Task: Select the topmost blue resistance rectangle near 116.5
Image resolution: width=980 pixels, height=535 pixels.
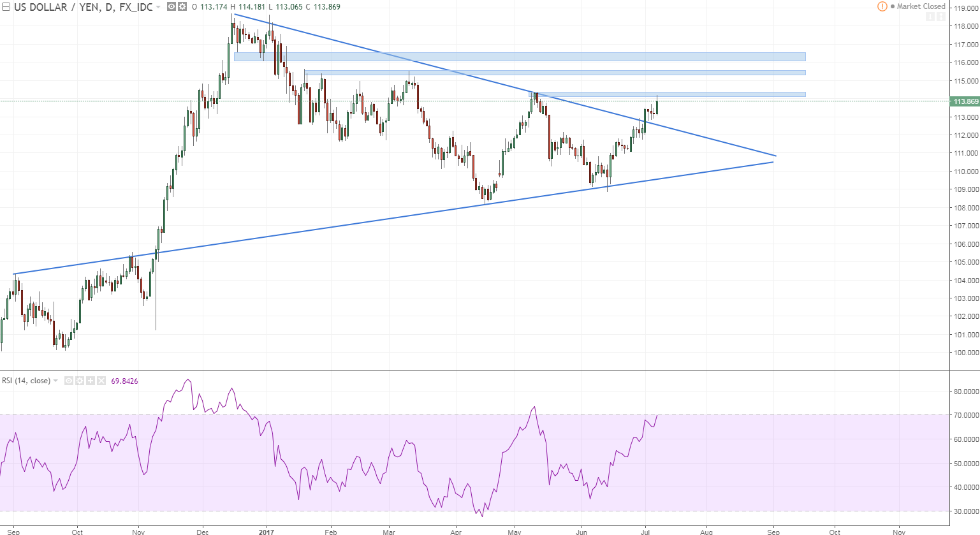Action: 520,57
